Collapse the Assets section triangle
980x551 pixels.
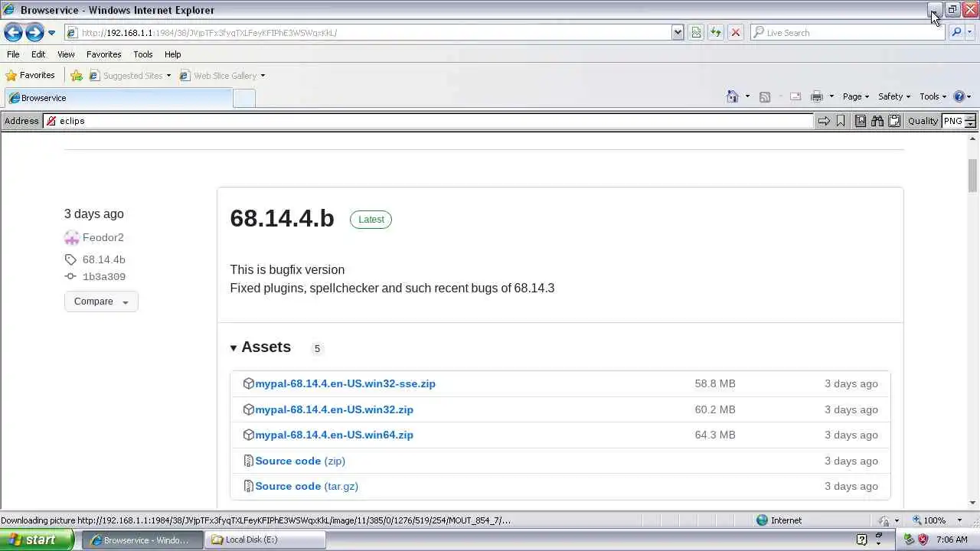click(x=234, y=347)
